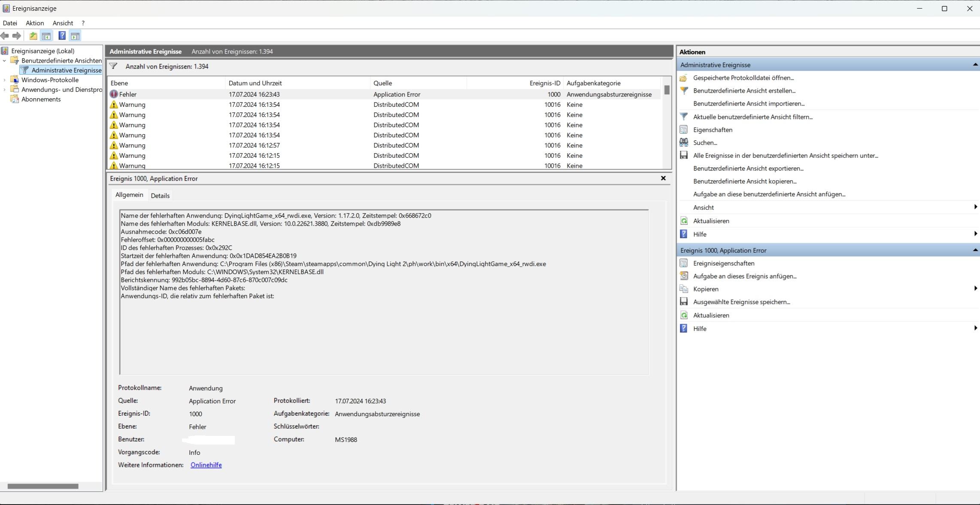
Task: Click the folder-up toolbar icon
Action: pos(33,36)
